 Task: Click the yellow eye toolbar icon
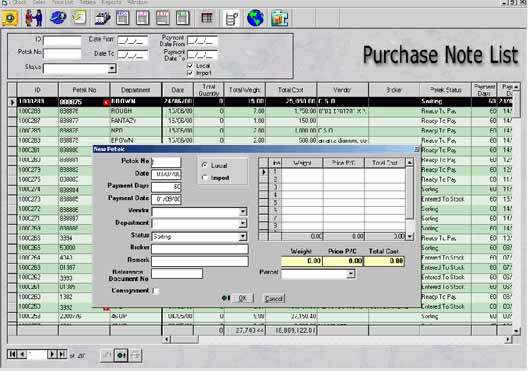coord(10,18)
